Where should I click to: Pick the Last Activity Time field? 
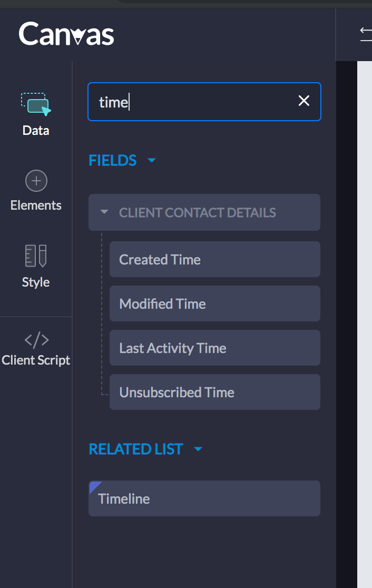pos(214,348)
